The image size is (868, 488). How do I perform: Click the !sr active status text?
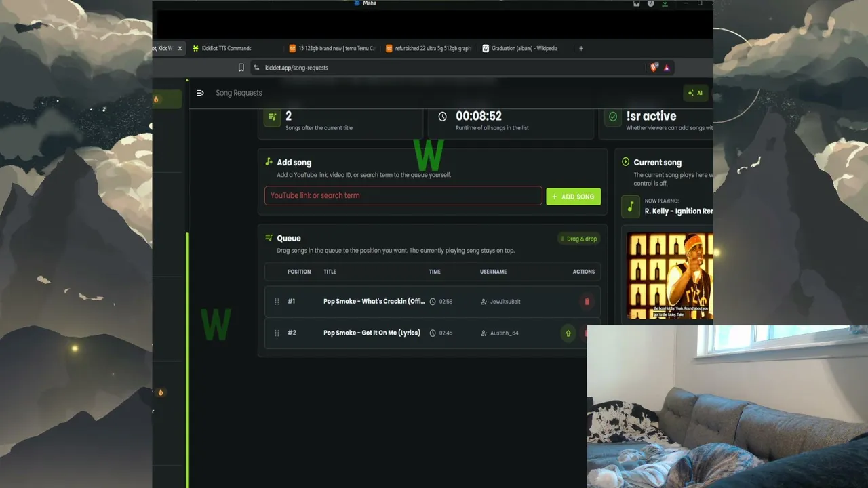[651, 117]
